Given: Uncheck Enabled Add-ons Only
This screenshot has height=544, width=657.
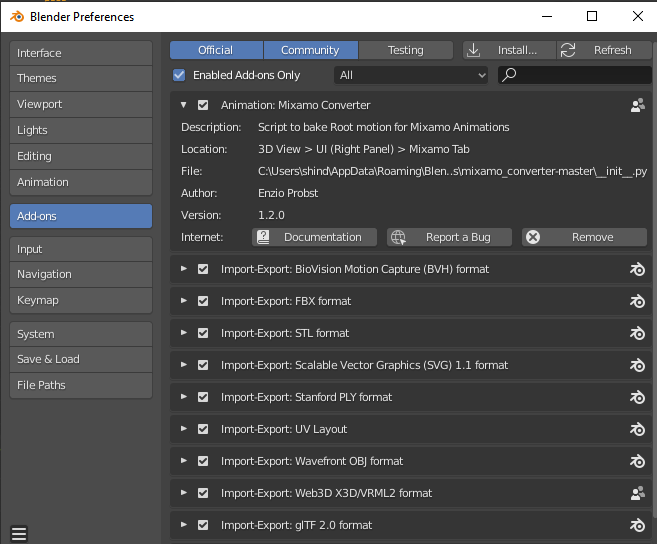Looking at the screenshot, I should point(179,75).
